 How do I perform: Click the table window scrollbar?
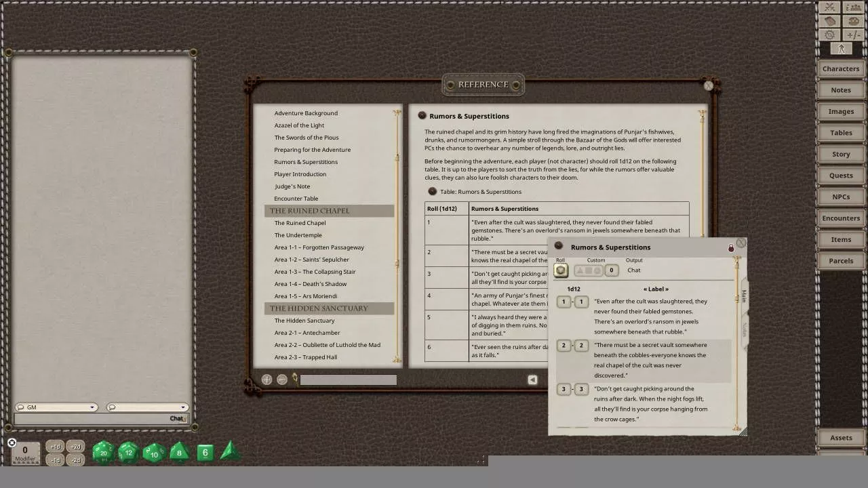point(737,342)
